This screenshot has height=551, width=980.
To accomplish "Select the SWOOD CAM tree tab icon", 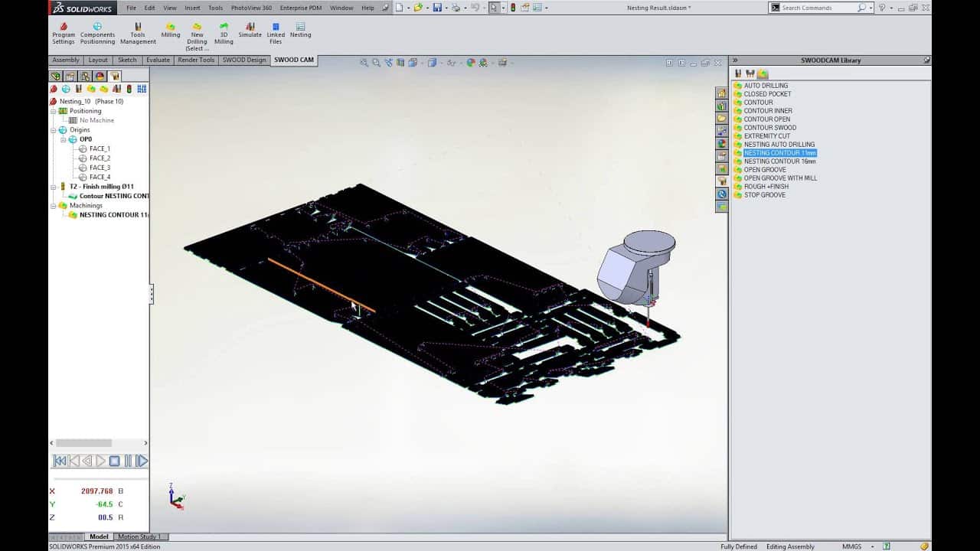I will 114,76.
